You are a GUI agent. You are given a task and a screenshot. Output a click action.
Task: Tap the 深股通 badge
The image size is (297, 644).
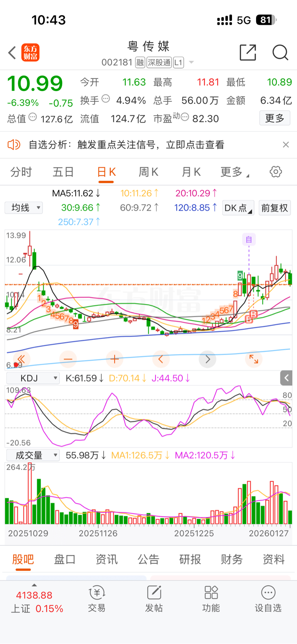click(159, 62)
